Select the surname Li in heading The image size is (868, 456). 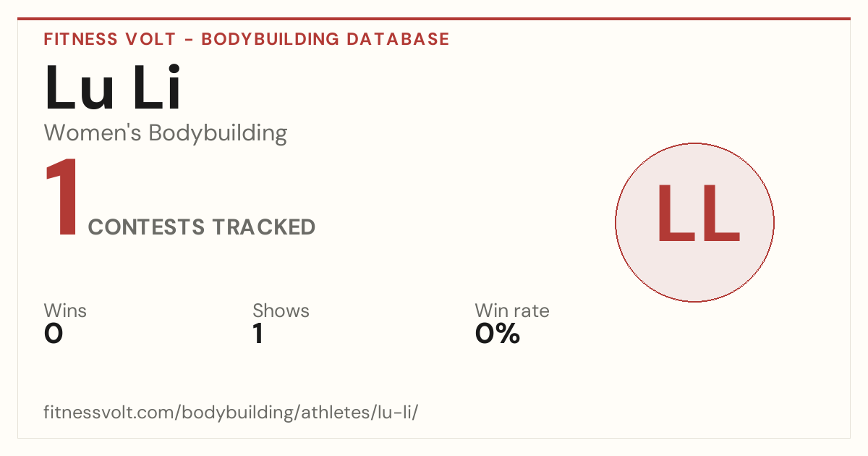coord(156,88)
